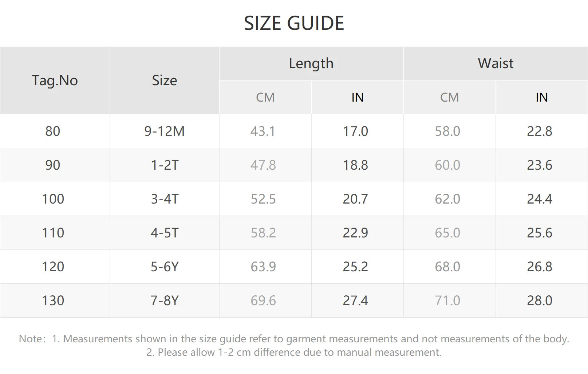
Task: Select tag number 80 cell
Action: (53, 131)
